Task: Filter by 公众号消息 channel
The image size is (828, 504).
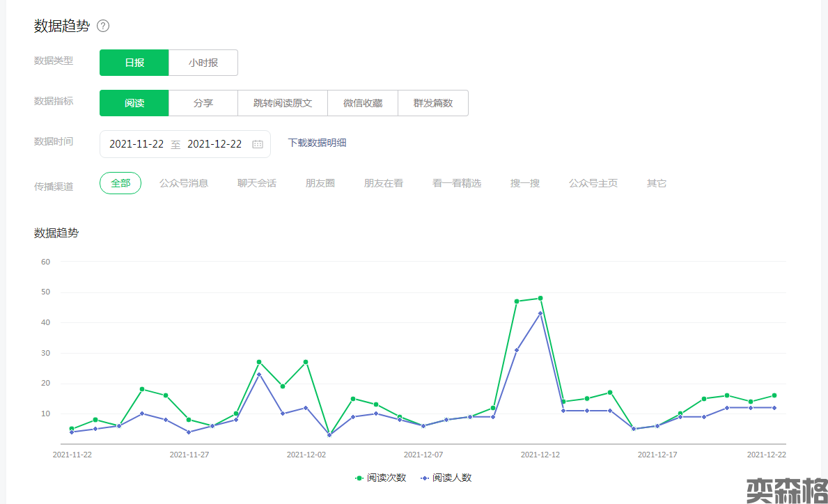Action: [184, 183]
